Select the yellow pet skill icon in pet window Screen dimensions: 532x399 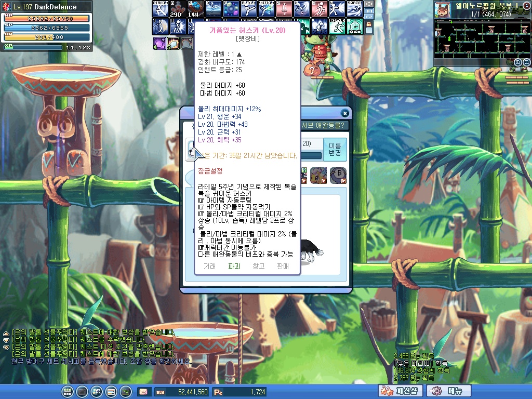(318, 176)
